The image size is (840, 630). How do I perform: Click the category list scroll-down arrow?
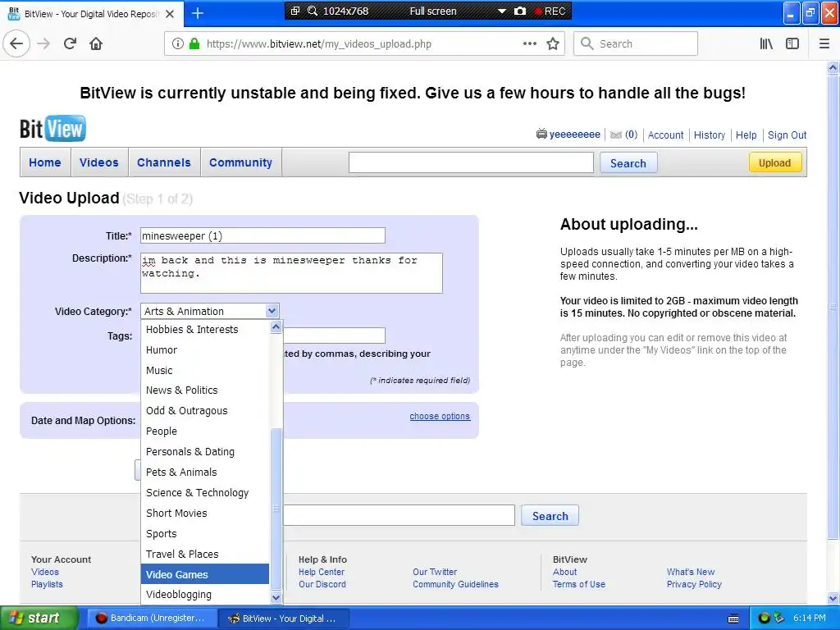276,597
